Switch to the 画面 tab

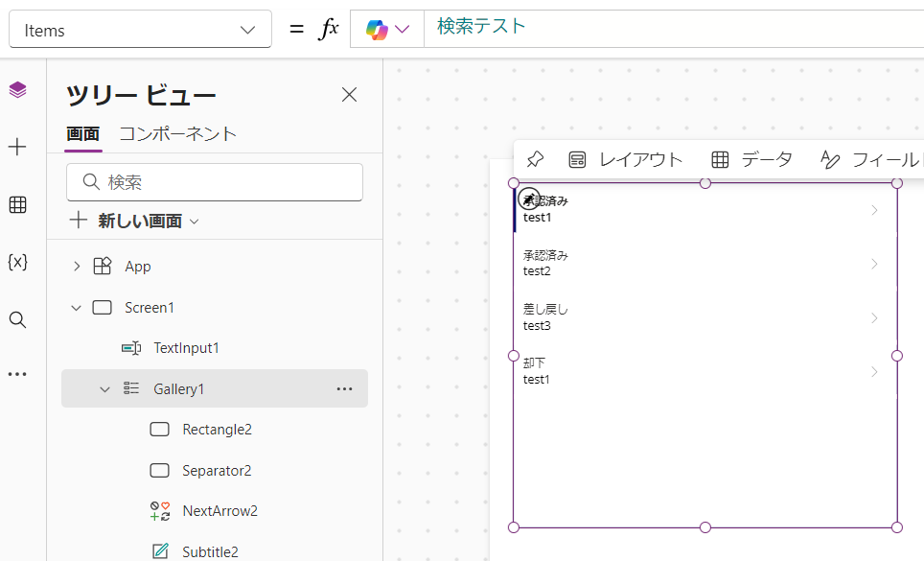coord(82,134)
